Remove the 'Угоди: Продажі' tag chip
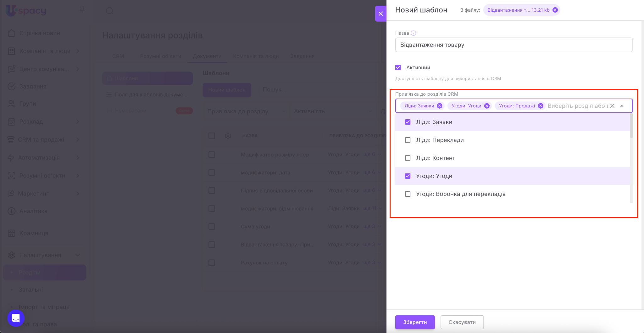The width and height of the screenshot is (644, 333). click(x=541, y=106)
